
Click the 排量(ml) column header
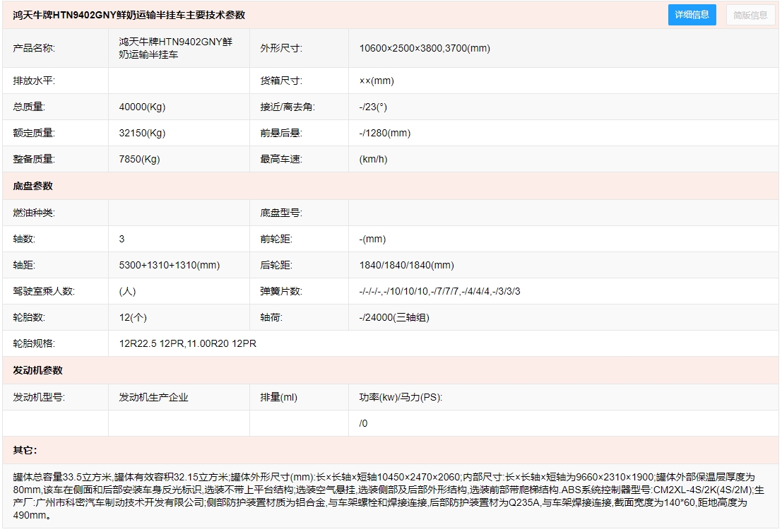point(278,397)
